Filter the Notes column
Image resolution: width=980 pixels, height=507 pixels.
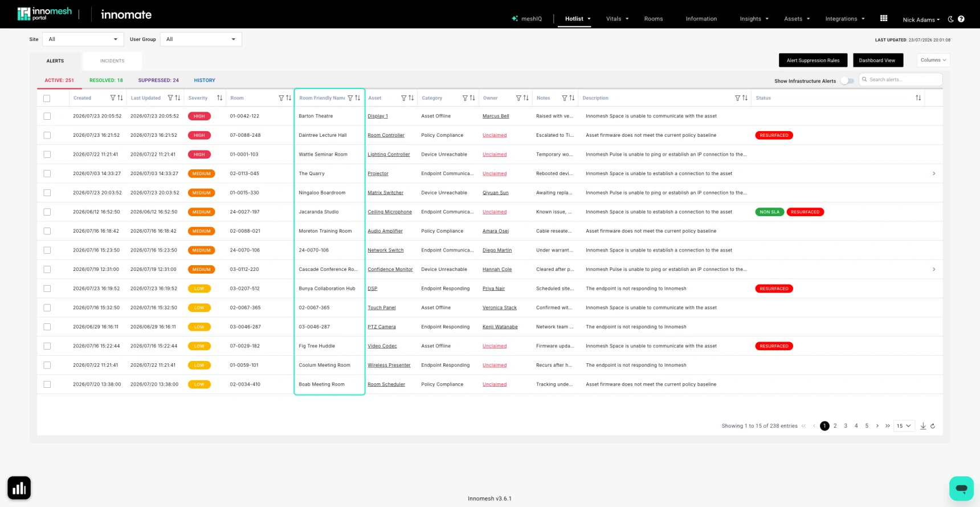pyautogui.click(x=565, y=98)
